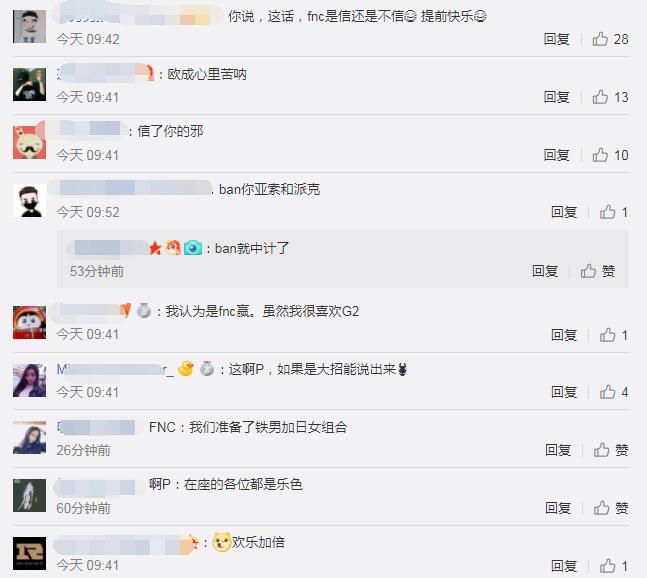Reply to the 欧成心里苦呐 comment
647x578 pixels.
tap(557, 97)
